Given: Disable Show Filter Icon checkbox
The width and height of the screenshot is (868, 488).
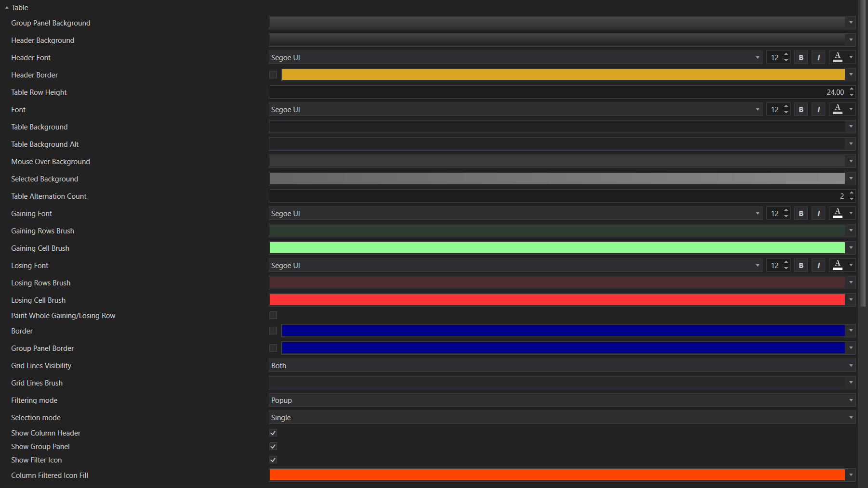Looking at the screenshot, I should point(273,460).
